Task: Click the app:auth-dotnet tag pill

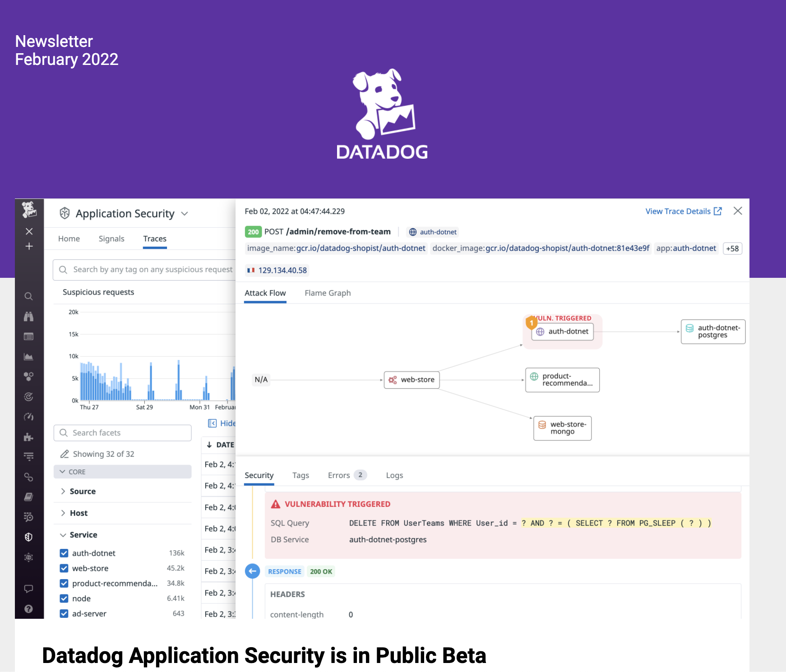Action: pos(686,248)
